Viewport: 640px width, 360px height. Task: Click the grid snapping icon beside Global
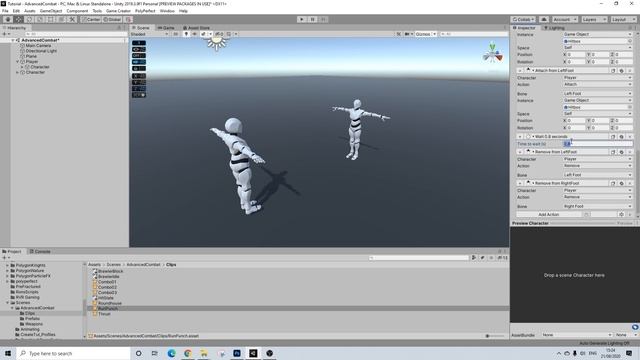128,19
